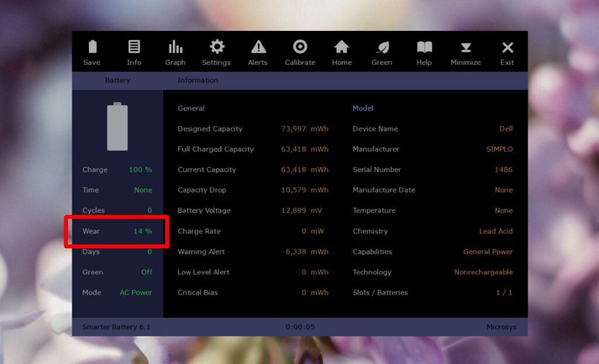
Task: Select the Green leaf mode icon
Action: (x=381, y=51)
